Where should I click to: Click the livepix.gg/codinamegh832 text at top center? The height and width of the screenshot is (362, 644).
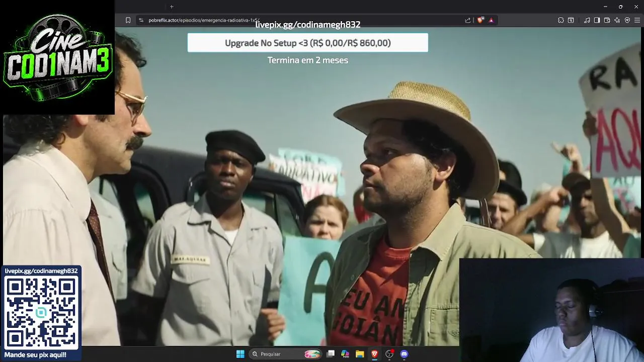tap(308, 25)
